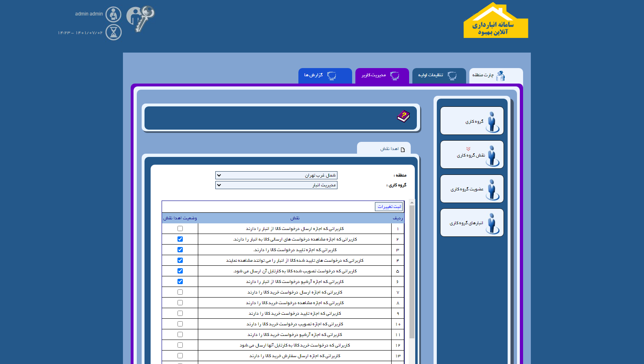Click the purple help book icon
Screen dimensions: 644x364
click(x=403, y=117)
